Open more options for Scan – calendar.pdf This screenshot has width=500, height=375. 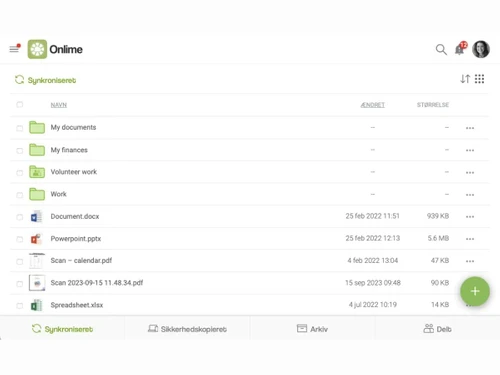coord(470,261)
